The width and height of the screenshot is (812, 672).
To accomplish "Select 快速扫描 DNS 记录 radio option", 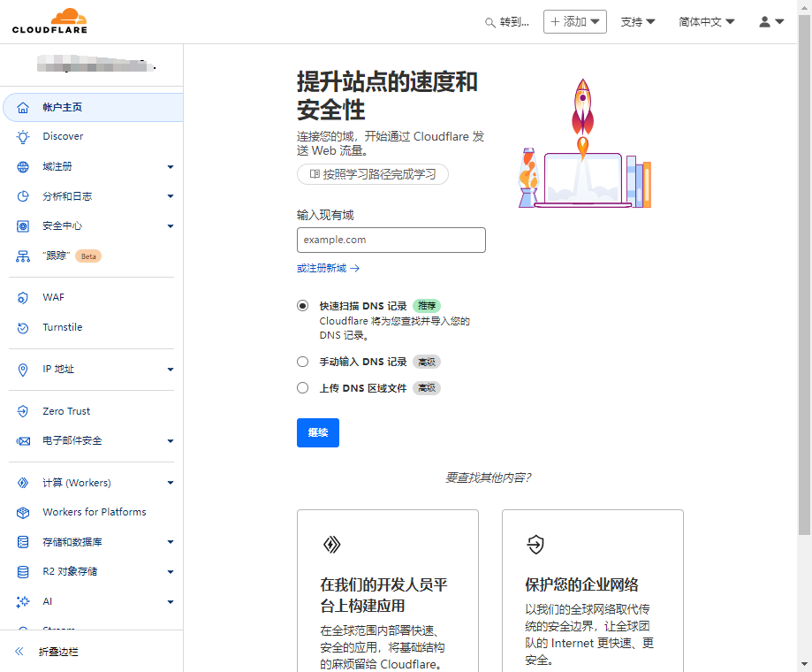I will coord(303,306).
